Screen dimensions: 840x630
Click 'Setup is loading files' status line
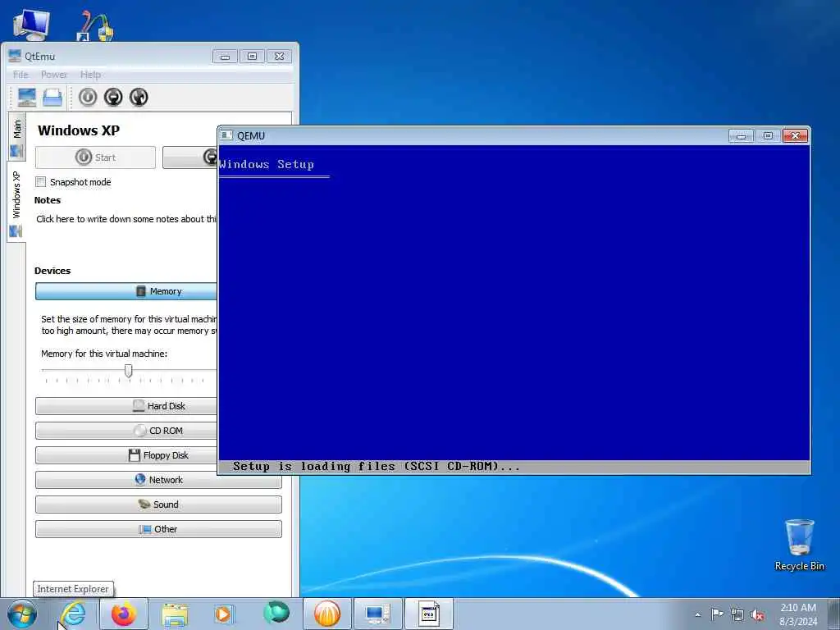coord(377,467)
